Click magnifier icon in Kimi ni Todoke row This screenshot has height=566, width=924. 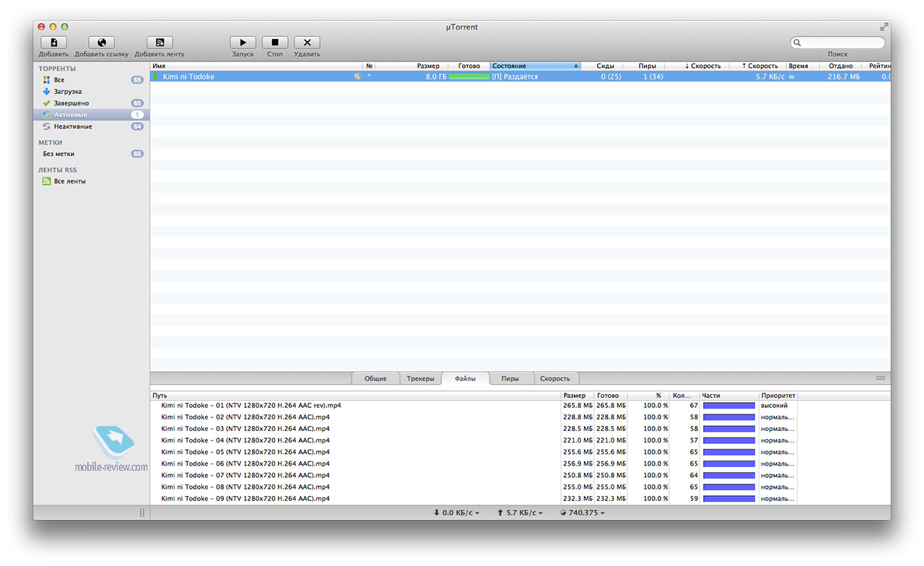357,77
